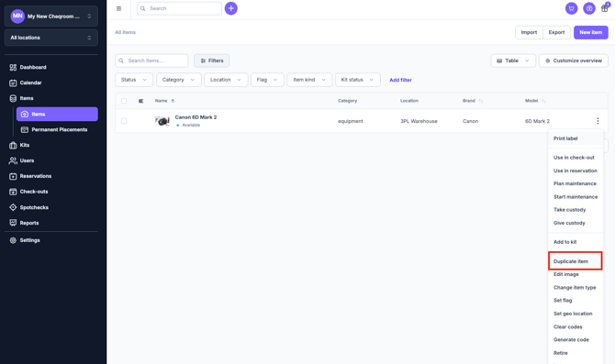Open the Table view dropdown
This screenshot has width=615, height=364.
pyautogui.click(x=513, y=61)
